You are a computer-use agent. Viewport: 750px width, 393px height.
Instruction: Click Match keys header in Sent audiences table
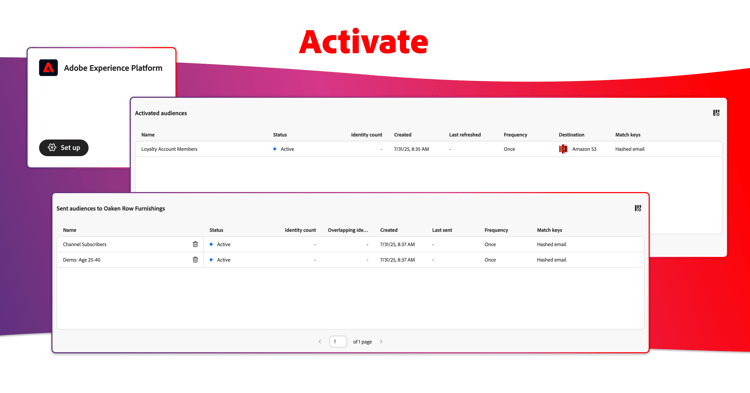(x=549, y=230)
